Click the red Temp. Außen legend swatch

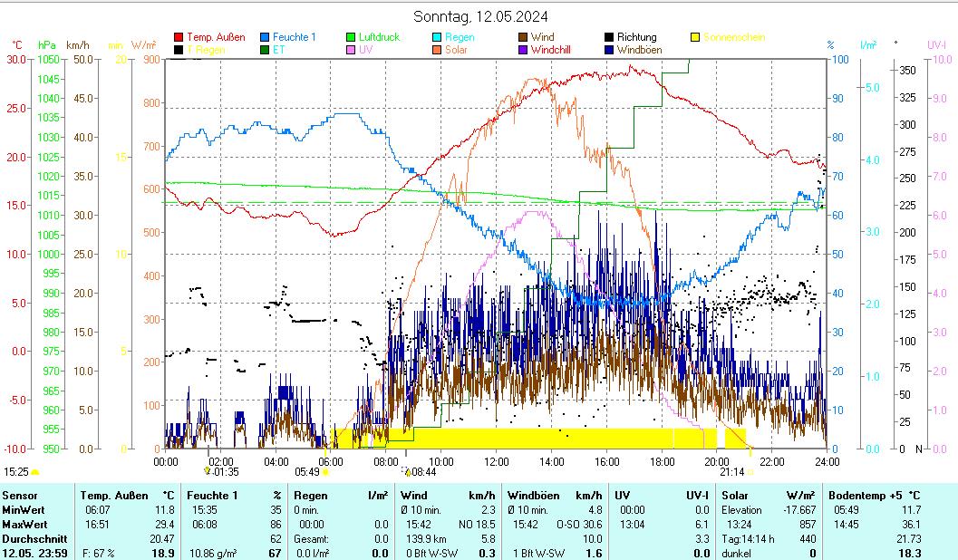click(179, 37)
